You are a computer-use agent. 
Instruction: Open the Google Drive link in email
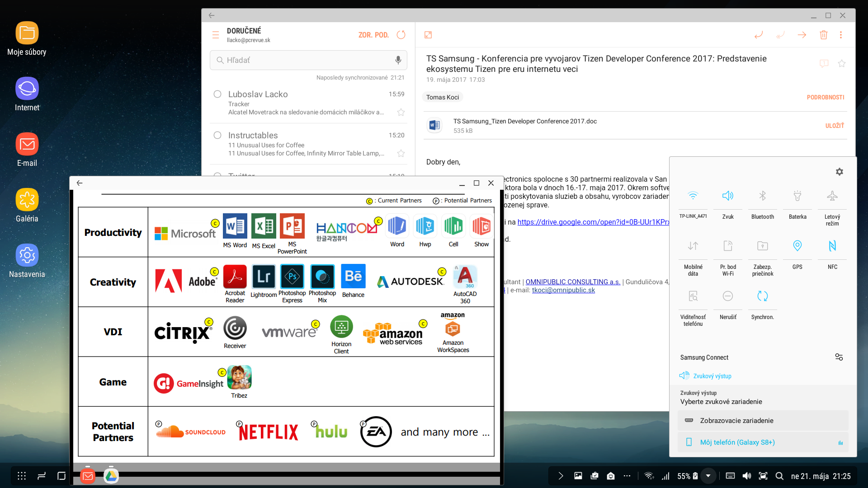(593, 222)
